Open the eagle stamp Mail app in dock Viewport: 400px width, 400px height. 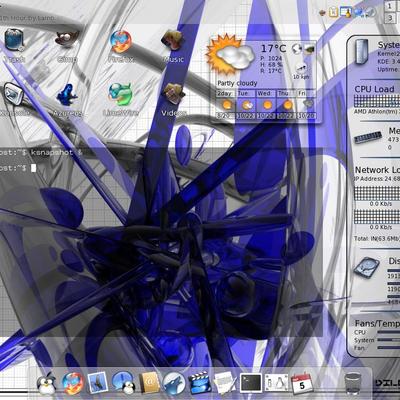(97, 383)
